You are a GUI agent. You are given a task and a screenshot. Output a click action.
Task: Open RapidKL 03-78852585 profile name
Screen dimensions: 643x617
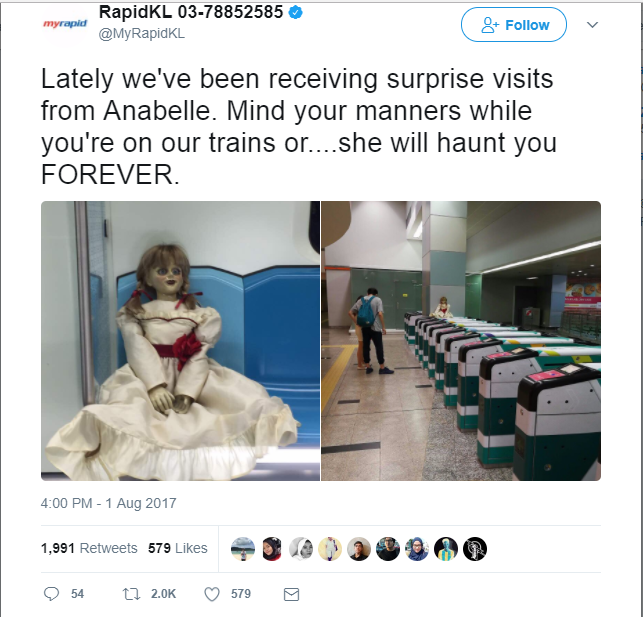click(x=191, y=12)
